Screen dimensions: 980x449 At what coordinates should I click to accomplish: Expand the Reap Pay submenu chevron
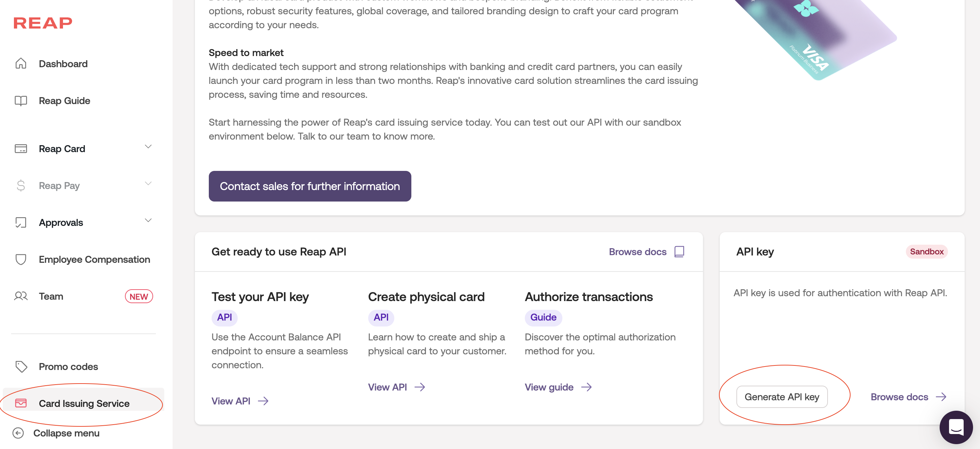pos(148,183)
